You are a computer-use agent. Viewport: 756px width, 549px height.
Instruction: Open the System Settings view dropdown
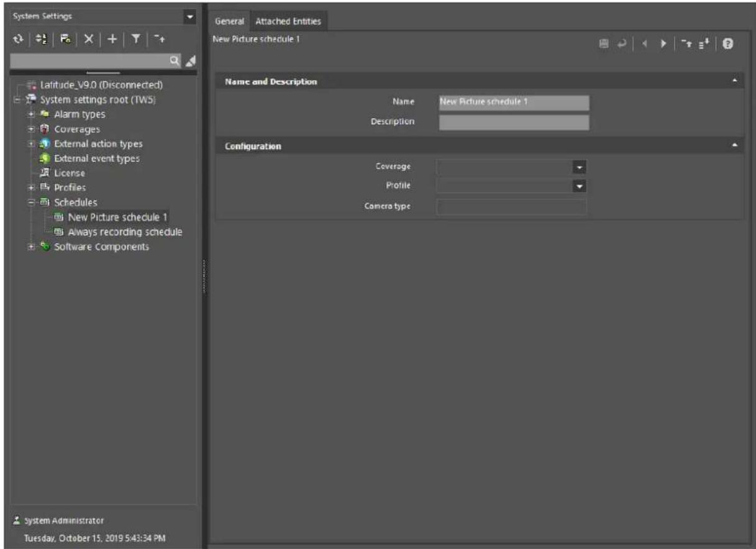click(191, 17)
